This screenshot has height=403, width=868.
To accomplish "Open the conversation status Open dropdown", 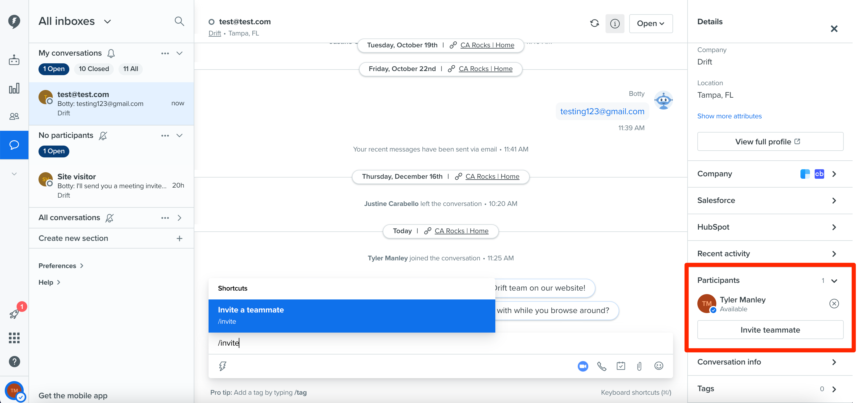I will click(x=651, y=24).
